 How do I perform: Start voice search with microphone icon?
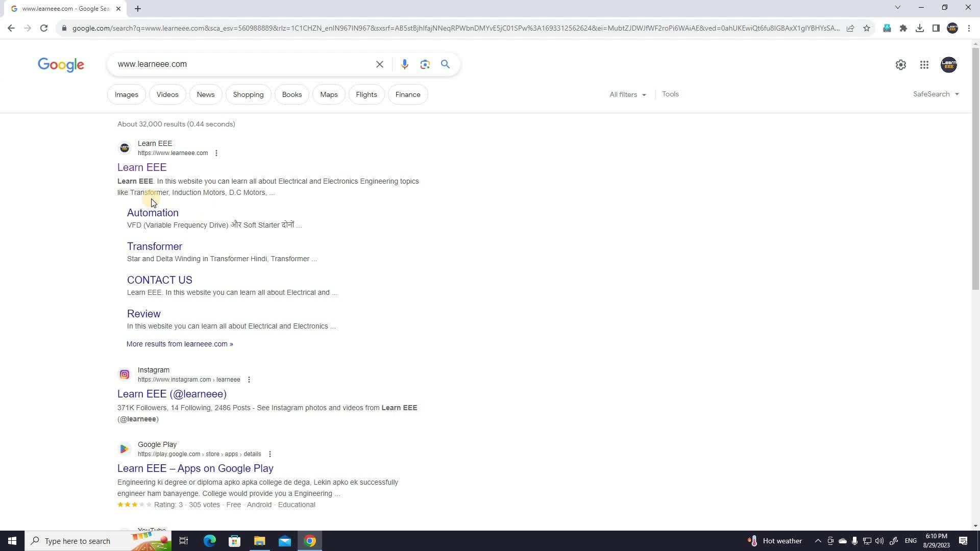click(405, 64)
